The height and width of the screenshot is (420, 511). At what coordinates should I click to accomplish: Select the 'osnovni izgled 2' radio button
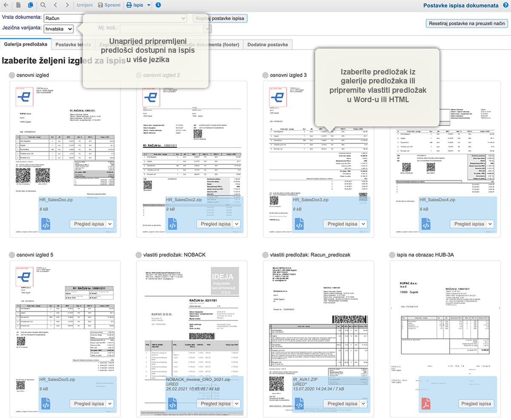(138, 75)
